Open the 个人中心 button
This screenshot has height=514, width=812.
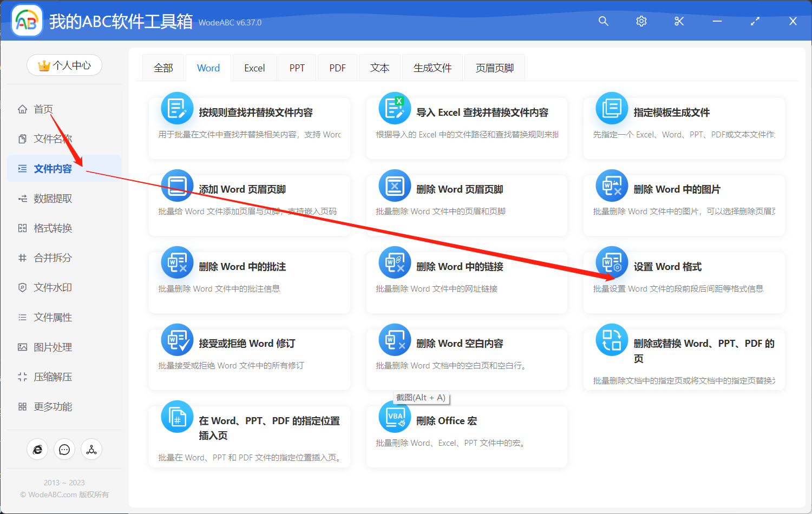coord(64,65)
